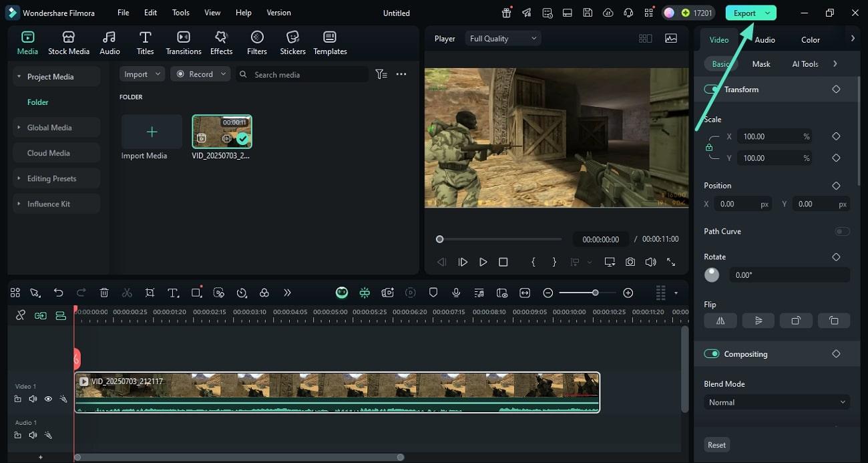Open the Stock Media panel
This screenshot has height=463, width=868.
(x=68, y=43)
